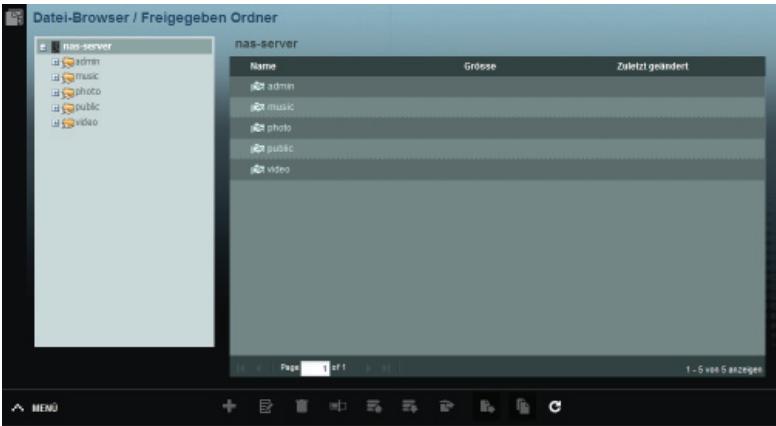Go to the next page arrow

[x=368, y=368]
